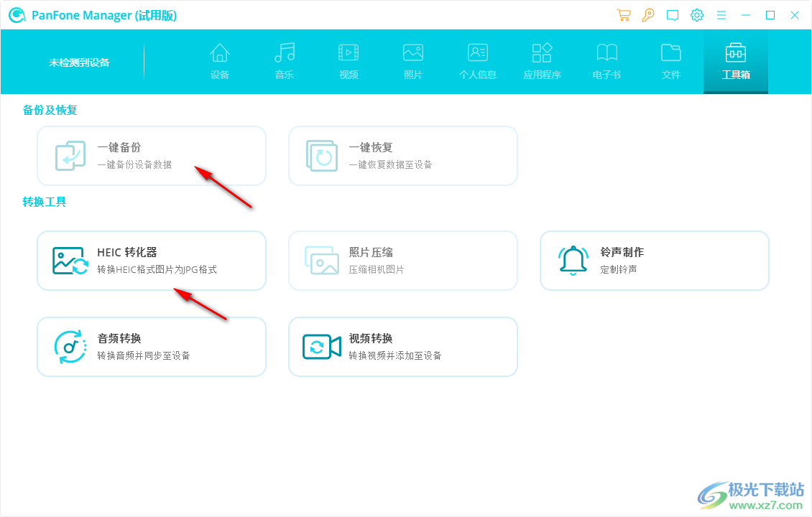Switch to the 照片 tab
812x517 pixels.
[413, 62]
